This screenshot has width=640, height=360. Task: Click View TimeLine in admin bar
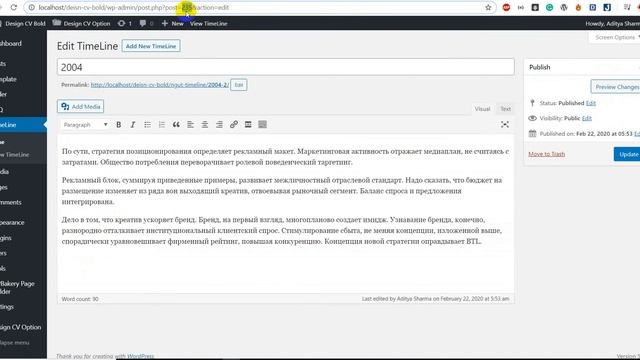(209, 24)
